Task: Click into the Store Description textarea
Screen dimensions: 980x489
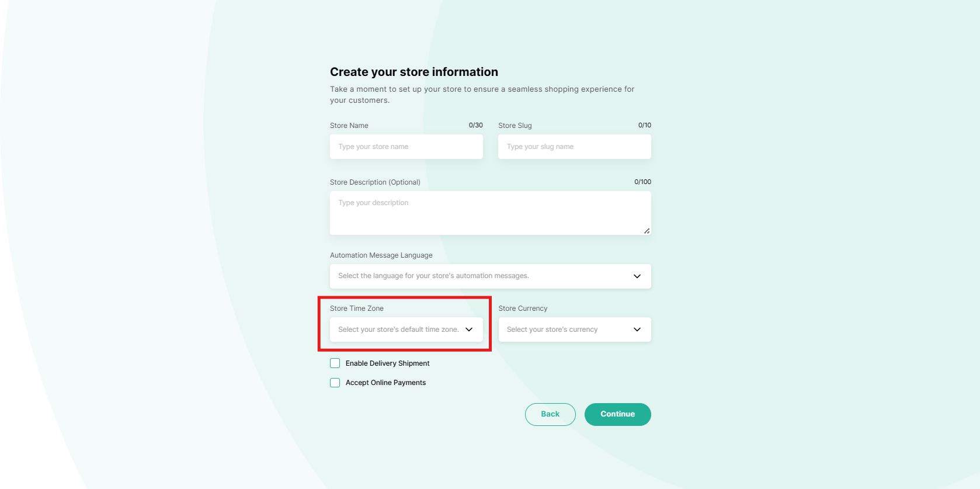Action: tap(490, 213)
